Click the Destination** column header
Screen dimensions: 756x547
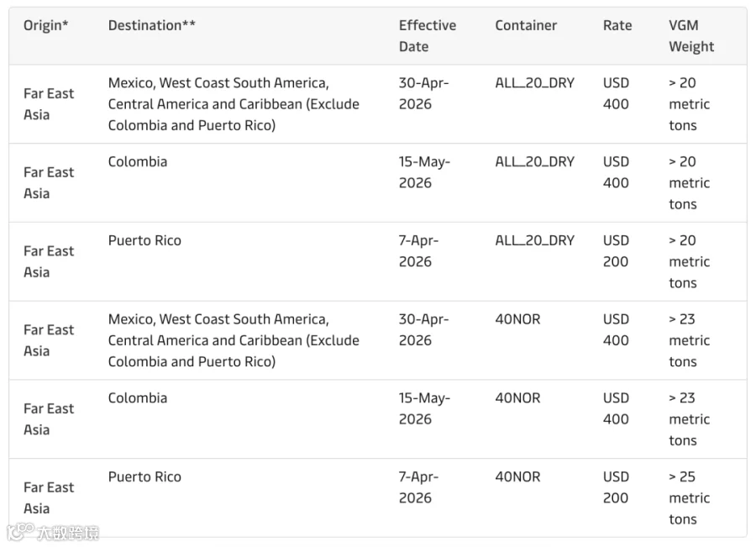[x=151, y=25]
